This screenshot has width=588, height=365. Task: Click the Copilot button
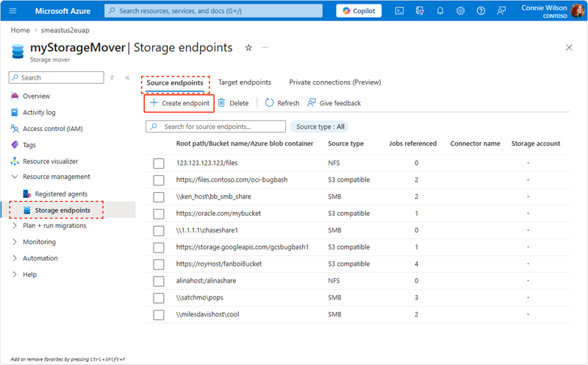click(x=359, y=11)
